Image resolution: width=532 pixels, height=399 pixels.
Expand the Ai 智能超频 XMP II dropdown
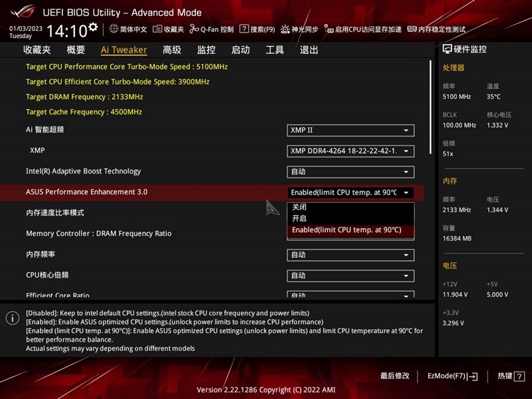(350, 130)
